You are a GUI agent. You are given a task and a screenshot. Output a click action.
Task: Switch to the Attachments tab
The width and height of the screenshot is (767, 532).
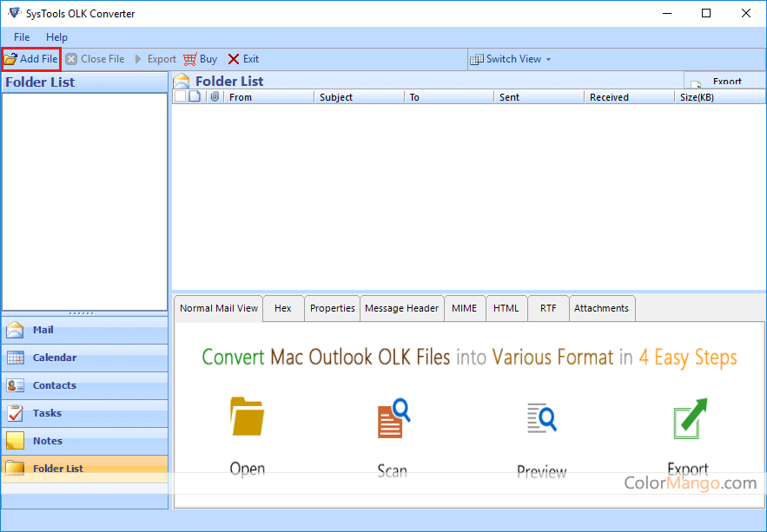pyautogui.click(x=602, y=308)
